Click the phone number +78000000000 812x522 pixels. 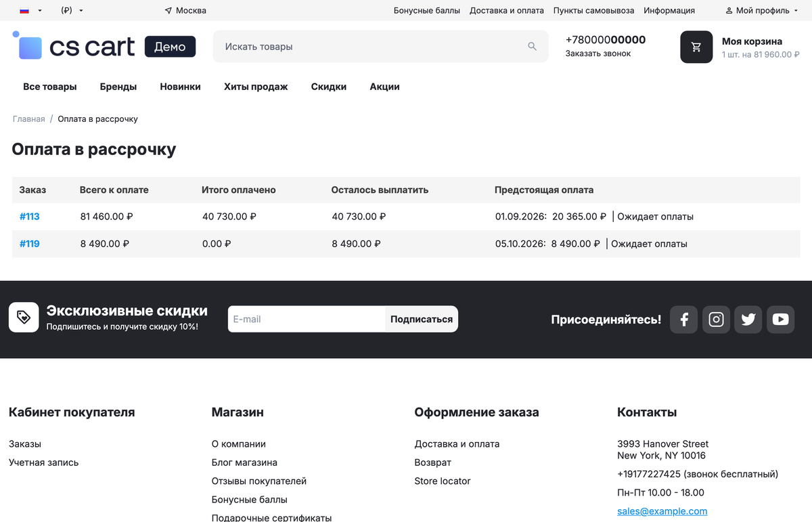(606, 39)
